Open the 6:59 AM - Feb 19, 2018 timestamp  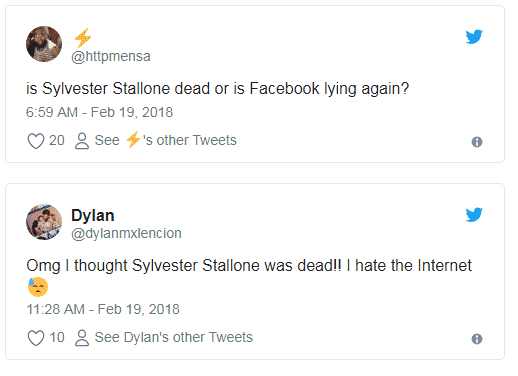pos(100,112)
